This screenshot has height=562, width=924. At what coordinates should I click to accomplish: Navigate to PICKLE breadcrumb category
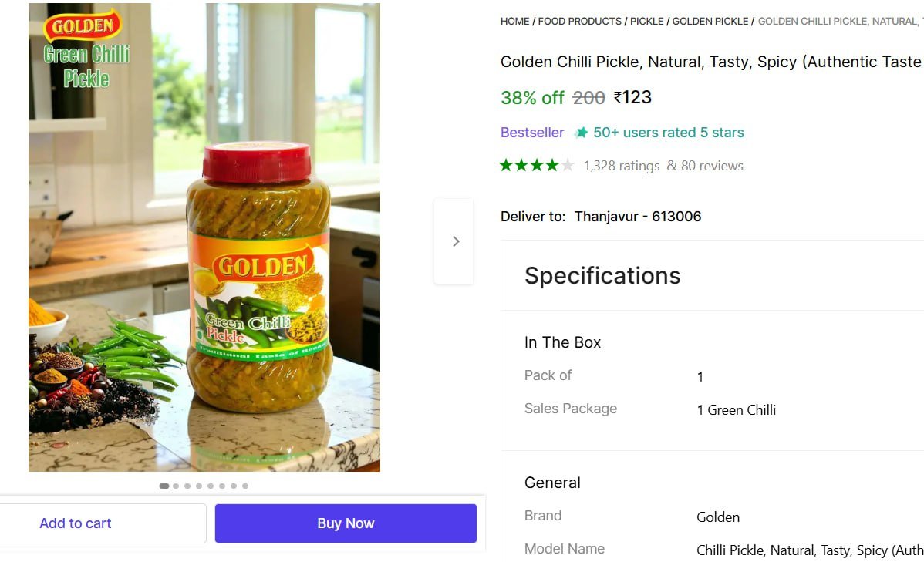click(x=646, y=22)
